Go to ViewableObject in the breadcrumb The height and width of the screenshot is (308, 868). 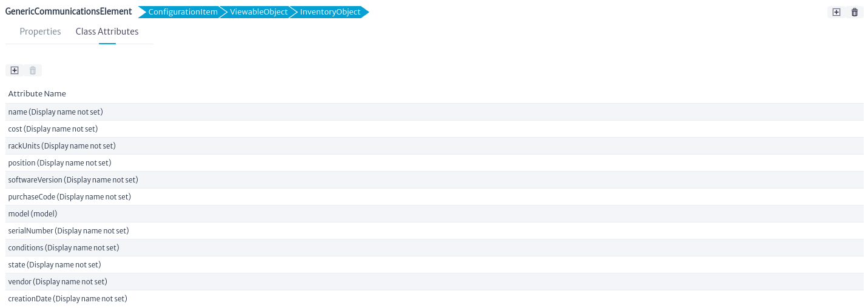[258, 12]
